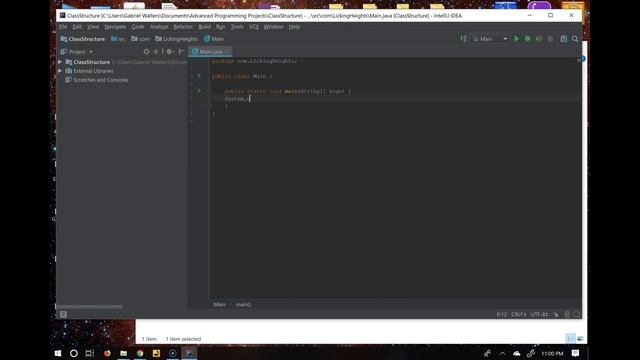Expand the ClassStructure project node
This screenshot has width=640, height=360.
[x=60, y=62]
